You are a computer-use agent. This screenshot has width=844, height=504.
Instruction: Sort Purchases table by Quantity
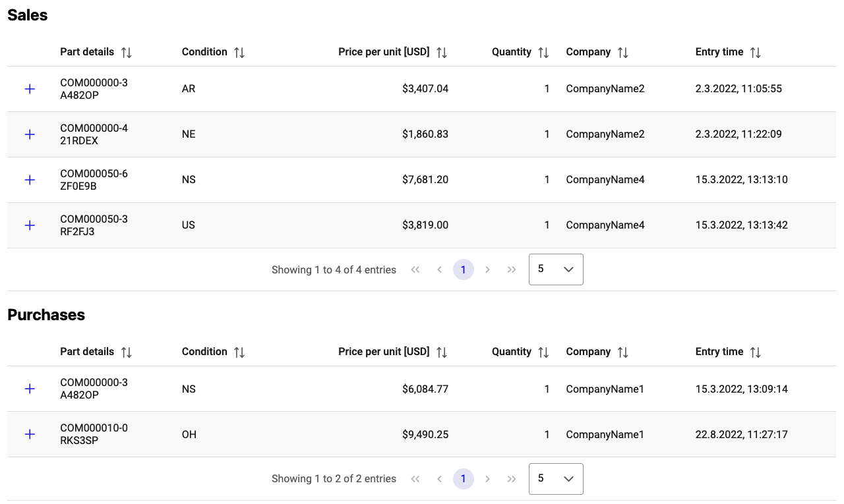(x=543, y=352)
